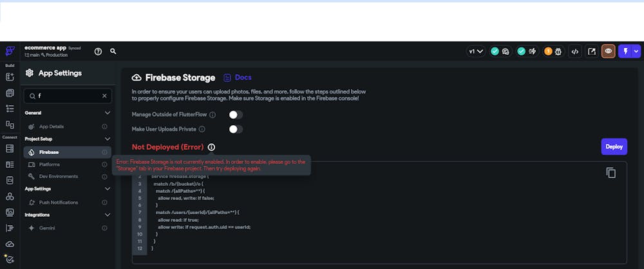Click the info icon next to Push Notifications
This screenshot has width=644, height=269.
104,203
